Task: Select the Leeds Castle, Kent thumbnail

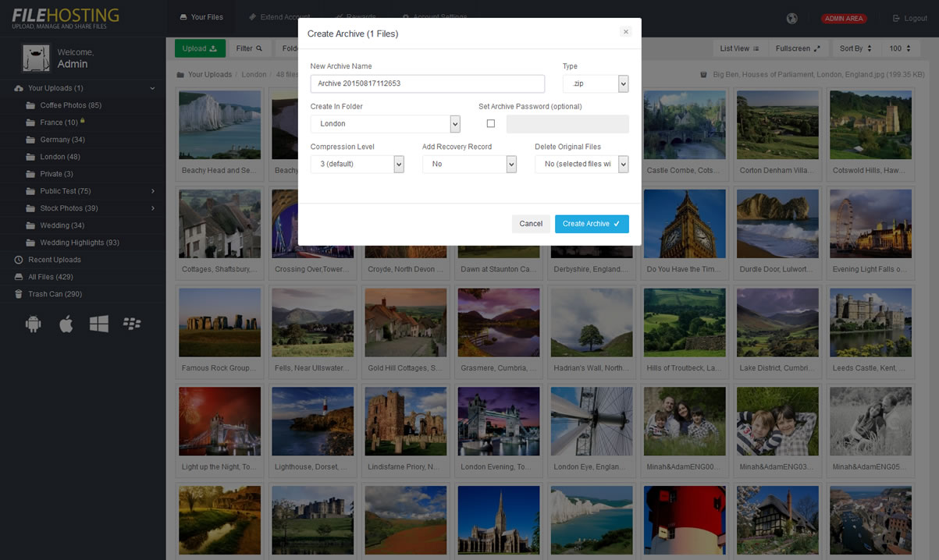Action: pos(870,322)
